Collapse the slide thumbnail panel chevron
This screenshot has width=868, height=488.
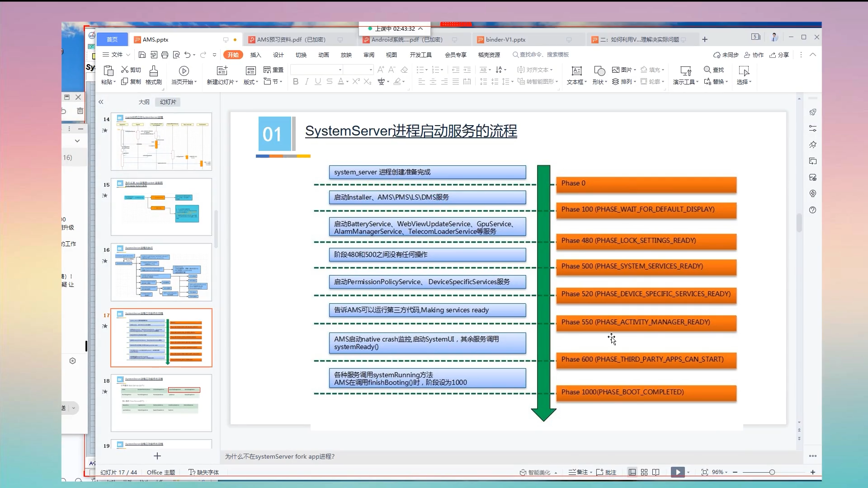tap(101, 102)
